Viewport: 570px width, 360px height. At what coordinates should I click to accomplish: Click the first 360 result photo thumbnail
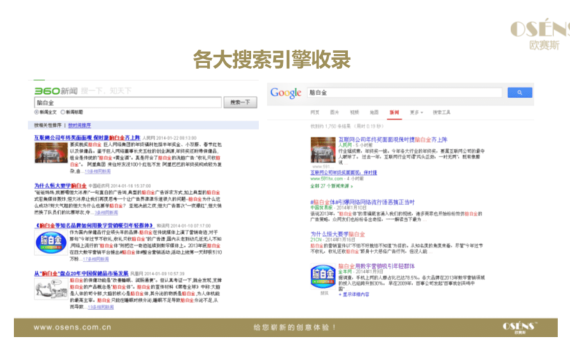tap(51, 153)
